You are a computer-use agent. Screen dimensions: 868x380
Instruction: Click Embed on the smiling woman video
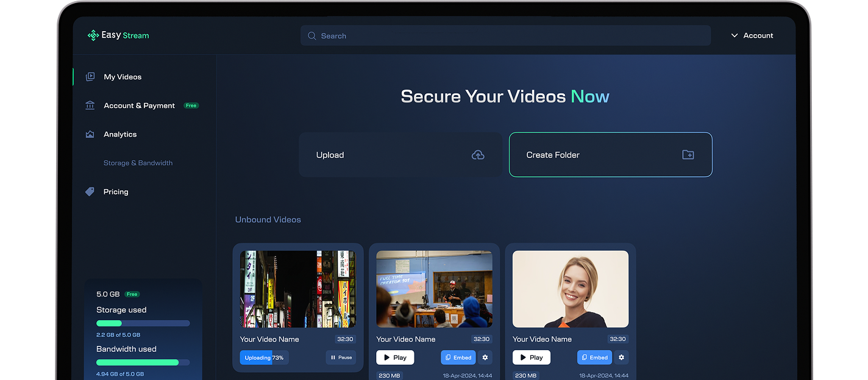[594, 357]
